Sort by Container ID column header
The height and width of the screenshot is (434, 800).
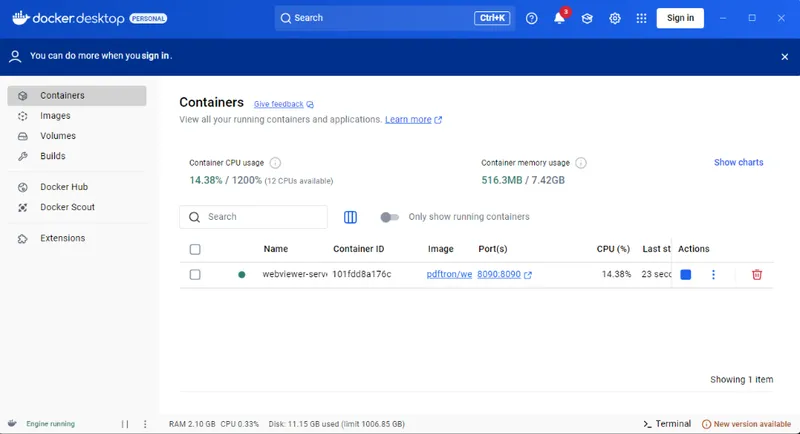tap(359, 249)
